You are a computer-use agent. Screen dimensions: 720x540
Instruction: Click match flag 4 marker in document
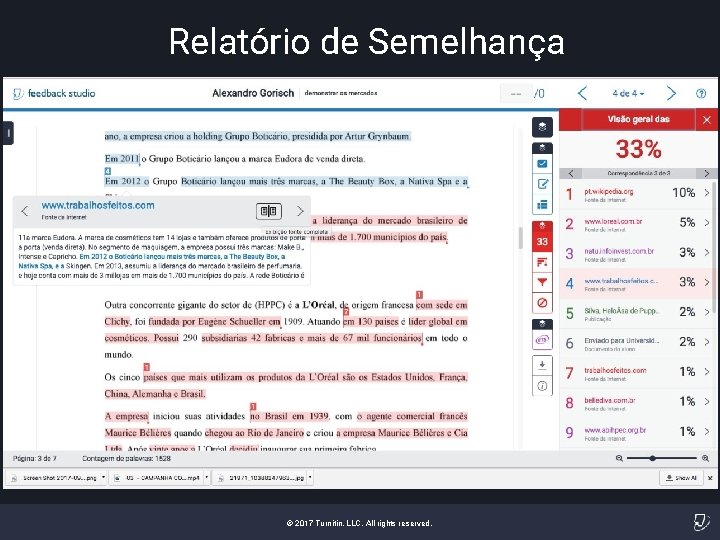click(x=107, y=171)
